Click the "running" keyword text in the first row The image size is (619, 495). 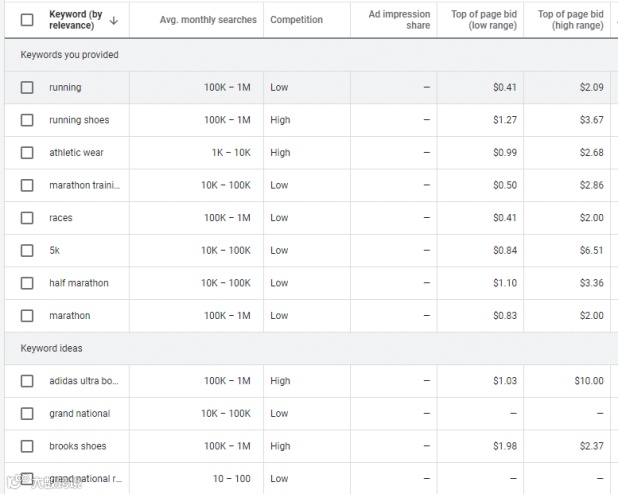pos(65,88)
